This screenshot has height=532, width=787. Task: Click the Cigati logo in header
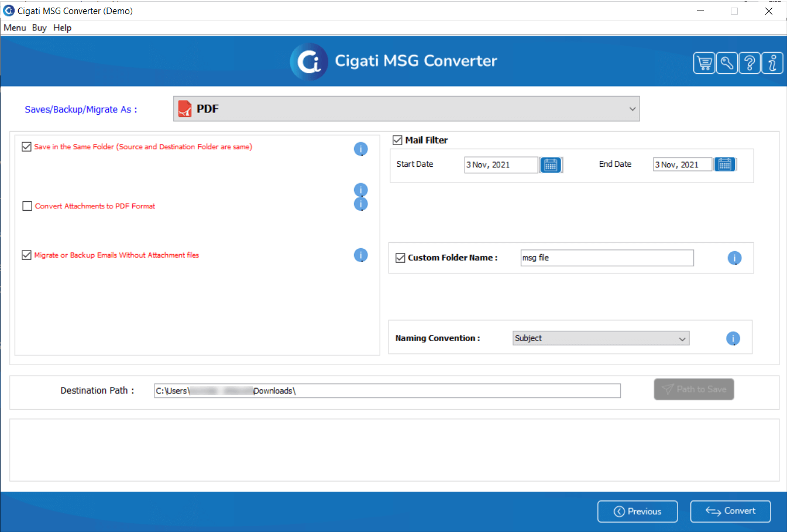pyautogui.click(x=309, y=61)
